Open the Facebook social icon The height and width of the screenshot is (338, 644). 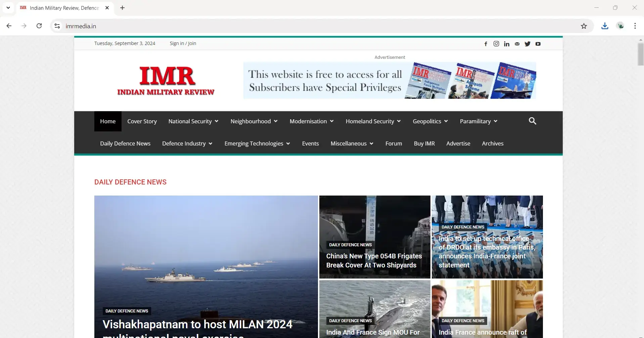pyautogui.click(x=486, y=44)
